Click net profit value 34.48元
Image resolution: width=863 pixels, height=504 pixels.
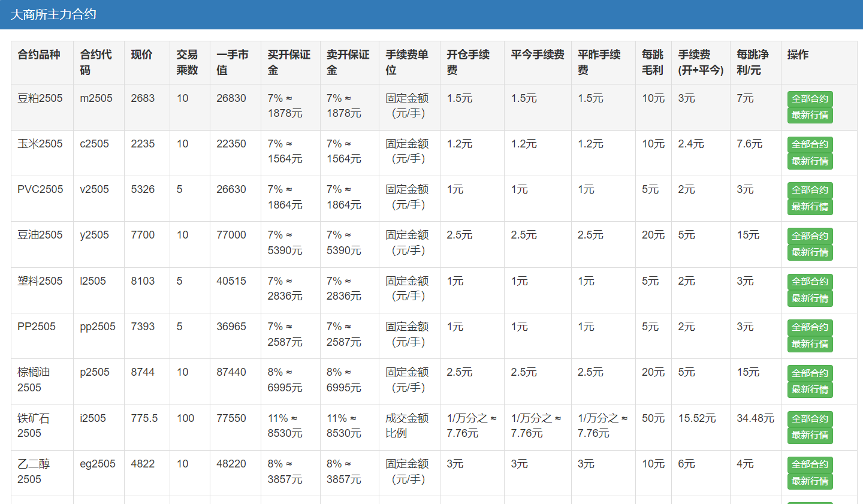[x=755, y=418]
